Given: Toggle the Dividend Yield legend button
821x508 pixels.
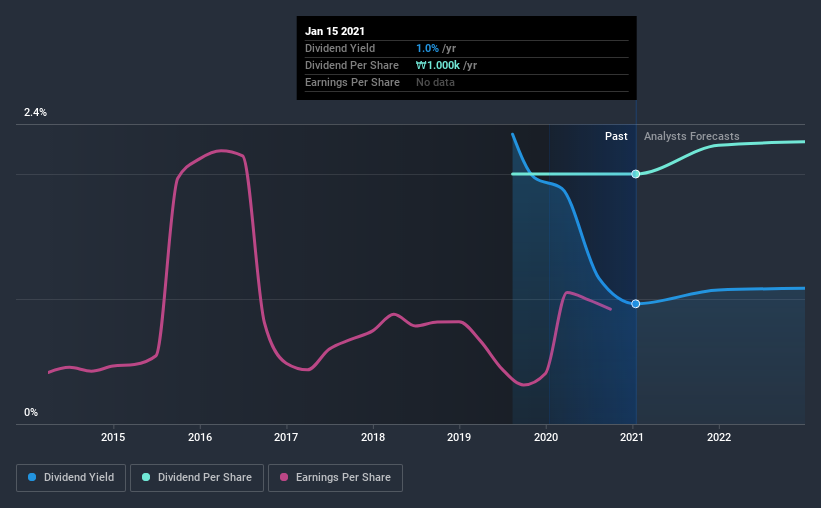Looking at the screenshot, I should [71, 478].
